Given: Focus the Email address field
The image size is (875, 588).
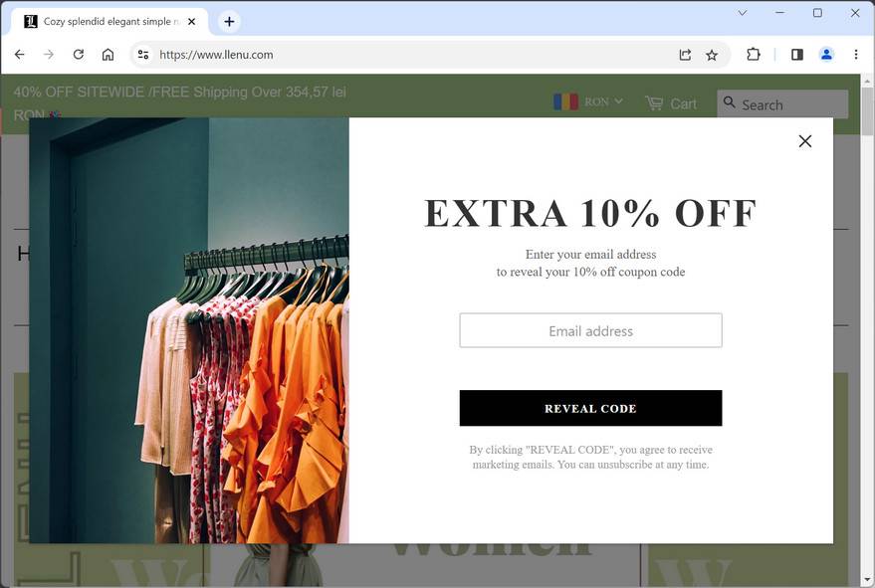Looking at the screenshot, I should pos(590,331).
